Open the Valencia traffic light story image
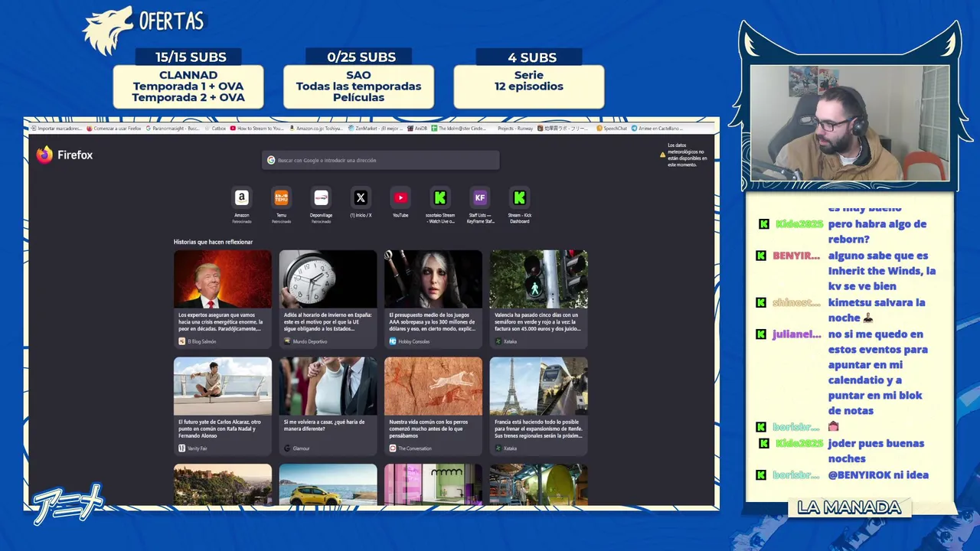The height and width of the screenshot is (551, 980). (539, 279)
